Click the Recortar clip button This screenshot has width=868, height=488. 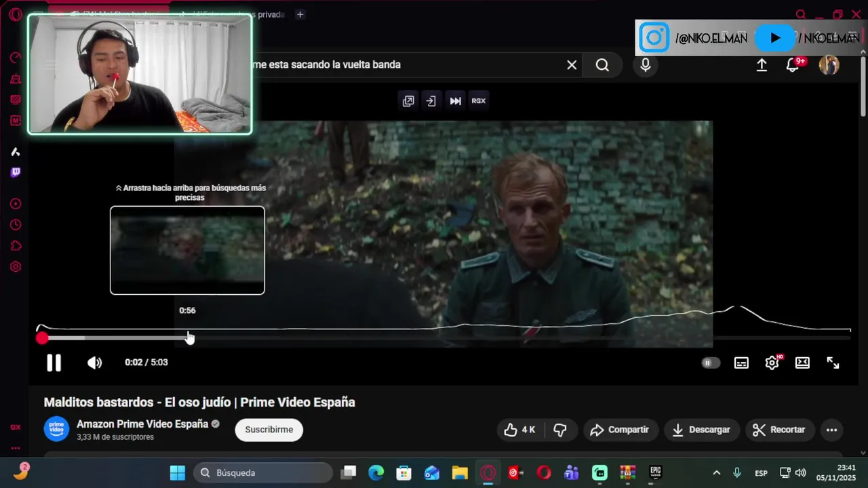779,430
